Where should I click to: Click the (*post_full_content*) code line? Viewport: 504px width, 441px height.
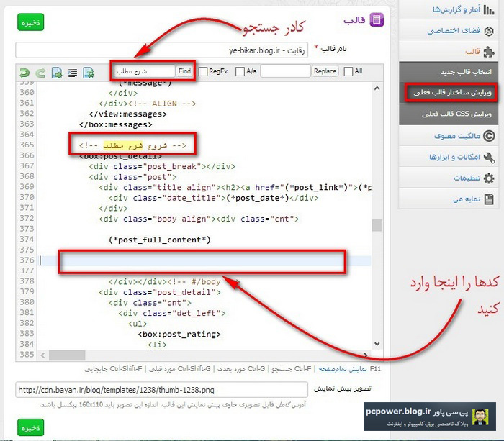pyautogui.click(x=159, y=240)
